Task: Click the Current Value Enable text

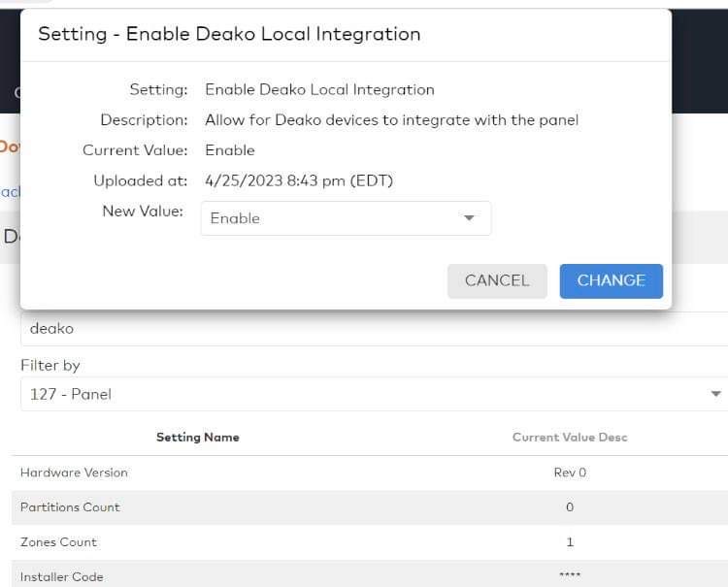Action: (x=230, y=150)
